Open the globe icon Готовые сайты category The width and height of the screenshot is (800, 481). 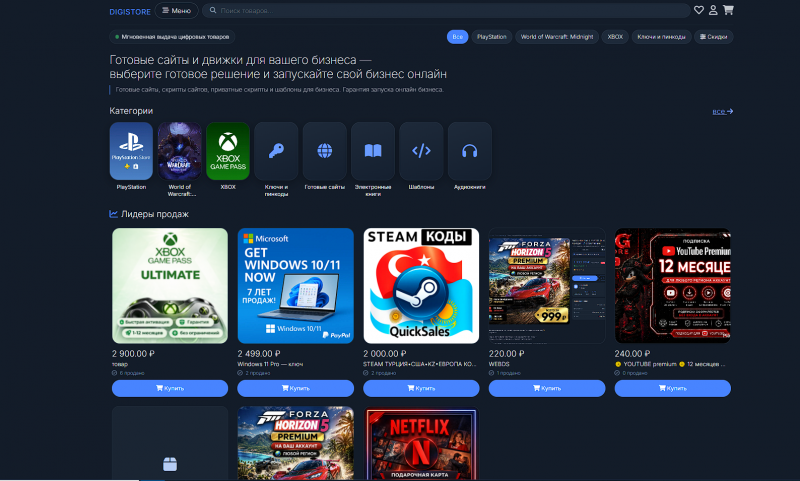coord(324,151)
